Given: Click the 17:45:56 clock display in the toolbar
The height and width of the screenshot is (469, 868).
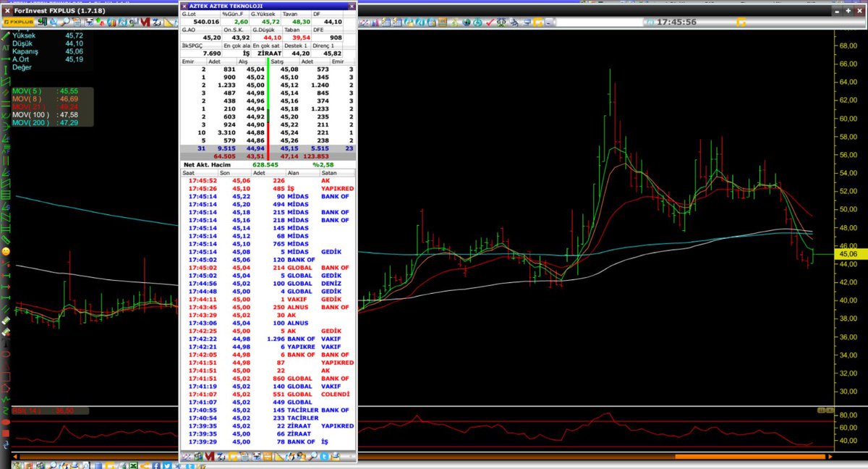Looking at the screenshot, I should pos(676,22).
